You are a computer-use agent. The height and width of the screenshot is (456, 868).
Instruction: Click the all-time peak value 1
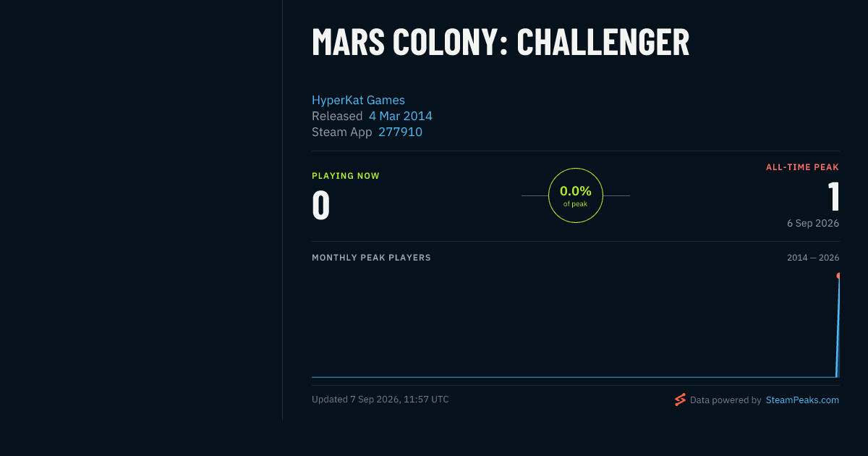(x=833, y=197)
